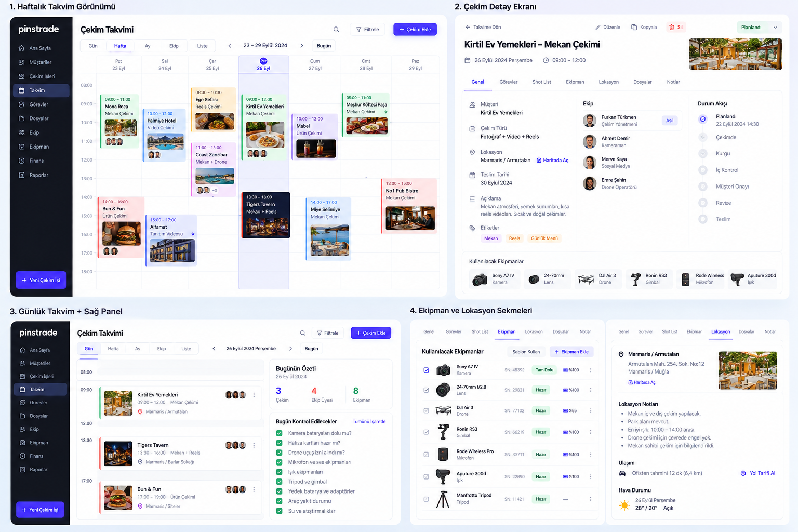Open the Görevler tab under Kirtil Ev Yemekleri – Mekan Çekimi

[509, 82]
